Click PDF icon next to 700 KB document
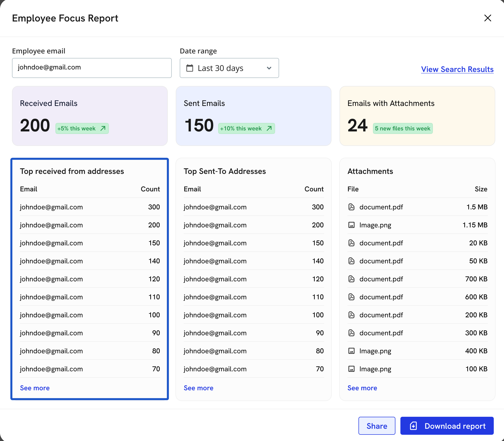Screen dimensions: 504x441 (x=351, y=279)
